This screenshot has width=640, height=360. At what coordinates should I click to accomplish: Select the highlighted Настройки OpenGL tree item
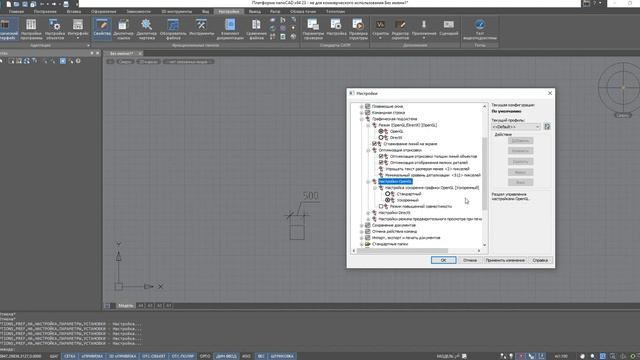[x=395, y=181]
